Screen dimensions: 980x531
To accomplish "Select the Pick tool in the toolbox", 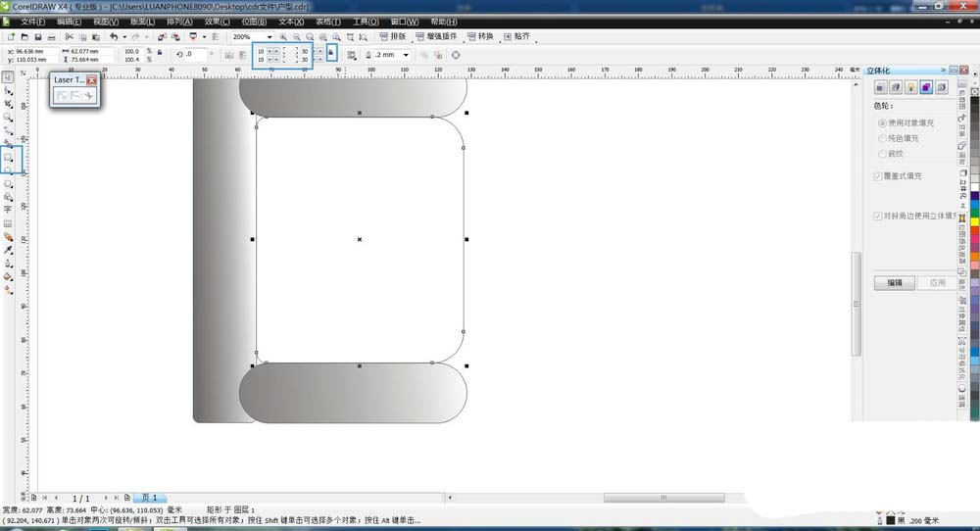I will click(x=8, y=76).
